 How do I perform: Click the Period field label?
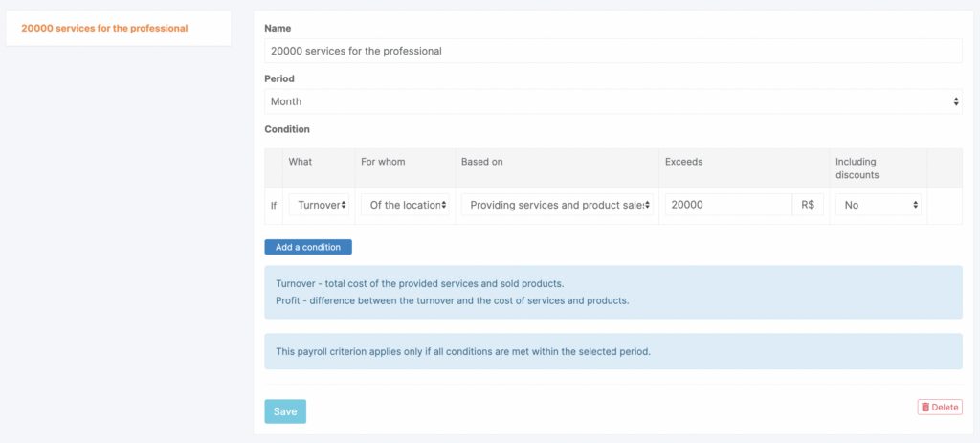coord(279,78)
